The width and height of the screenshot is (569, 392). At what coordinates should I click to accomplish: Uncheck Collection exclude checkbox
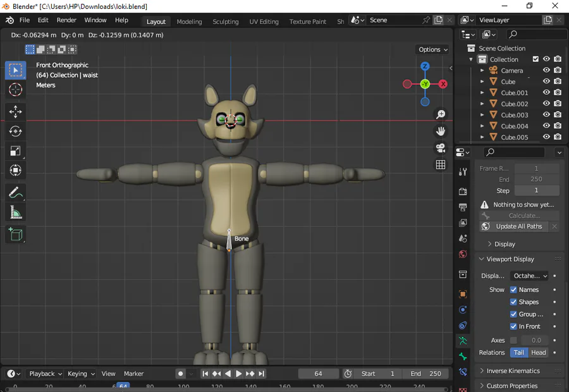click(x=535, y=59)
